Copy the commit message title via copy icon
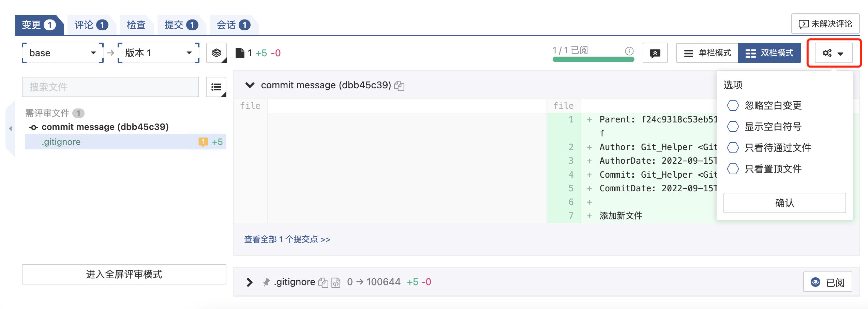Screen dimensions: 868x309 coord(399,86)
